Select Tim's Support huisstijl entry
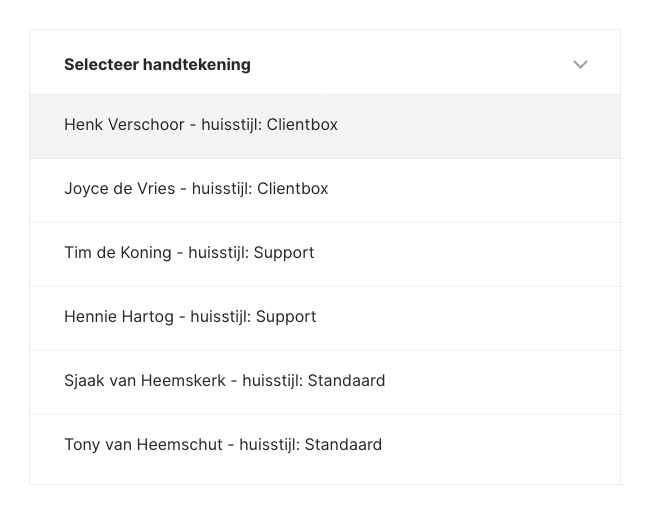650x518 pixels. 189,253
